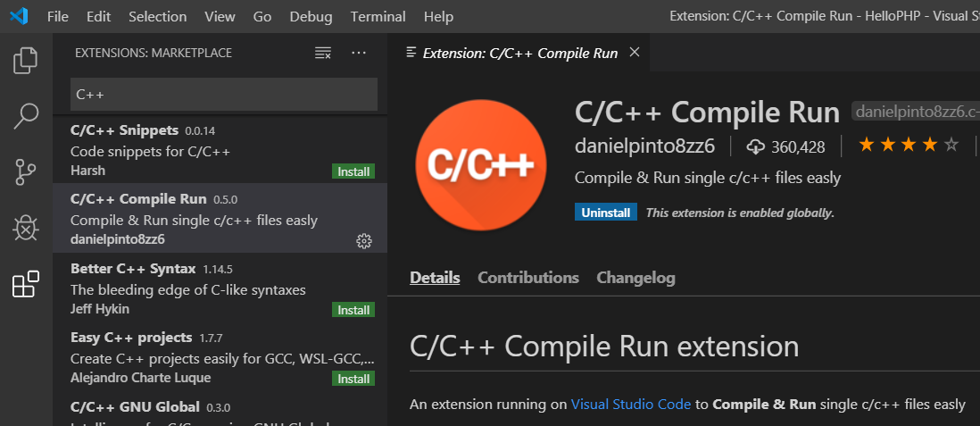Open the Terminal menu
The height and width of the screenshot is (426, 980).
378,16
